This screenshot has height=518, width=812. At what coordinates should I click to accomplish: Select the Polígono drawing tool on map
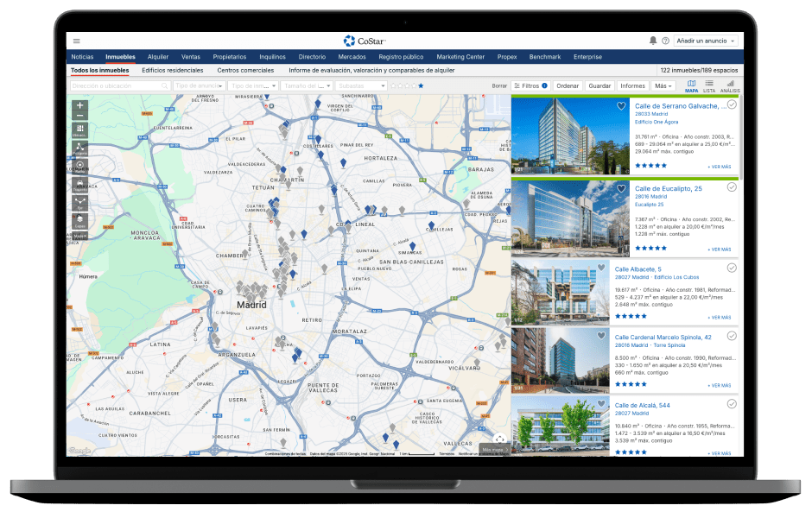click(x=79, y=148)
